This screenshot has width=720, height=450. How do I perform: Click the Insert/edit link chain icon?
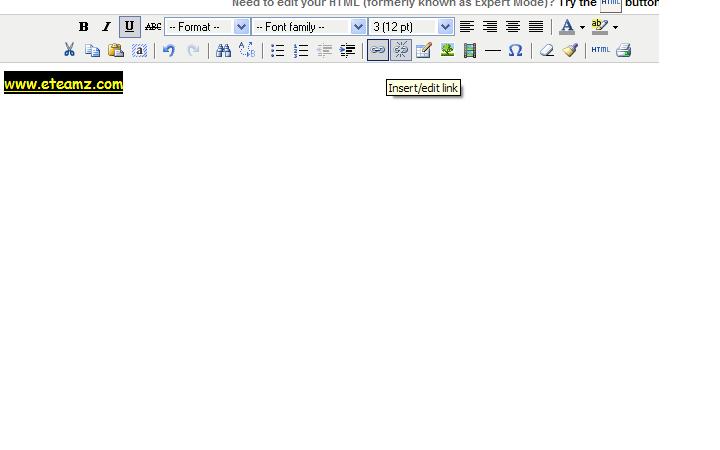(x=377, y=50)
